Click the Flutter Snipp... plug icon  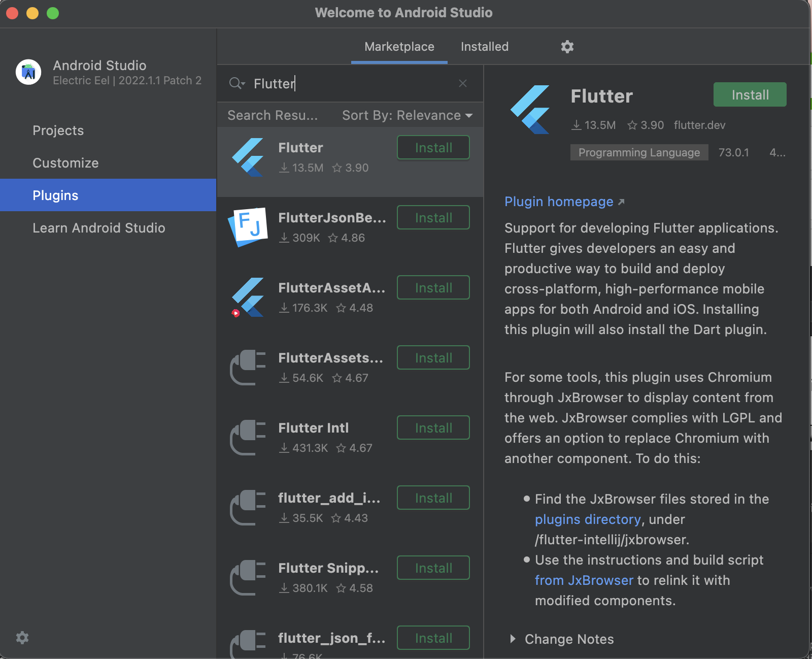(x=248, y=578)
